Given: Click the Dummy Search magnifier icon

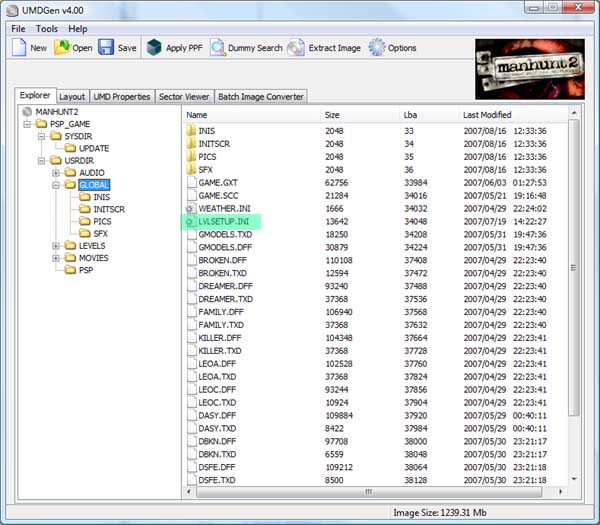Looking at the screenshot, I should [218, 47].
